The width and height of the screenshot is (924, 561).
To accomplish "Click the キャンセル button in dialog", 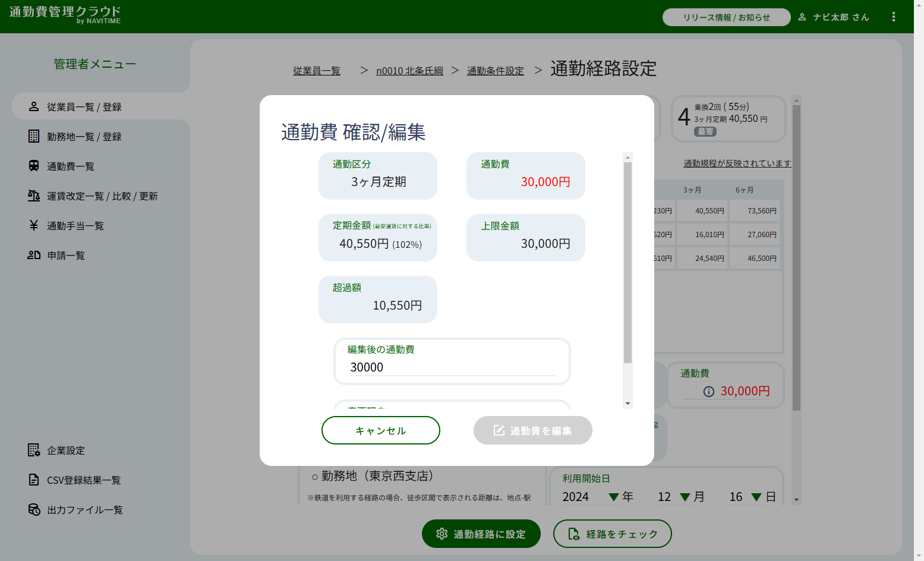I will point(381,430).
